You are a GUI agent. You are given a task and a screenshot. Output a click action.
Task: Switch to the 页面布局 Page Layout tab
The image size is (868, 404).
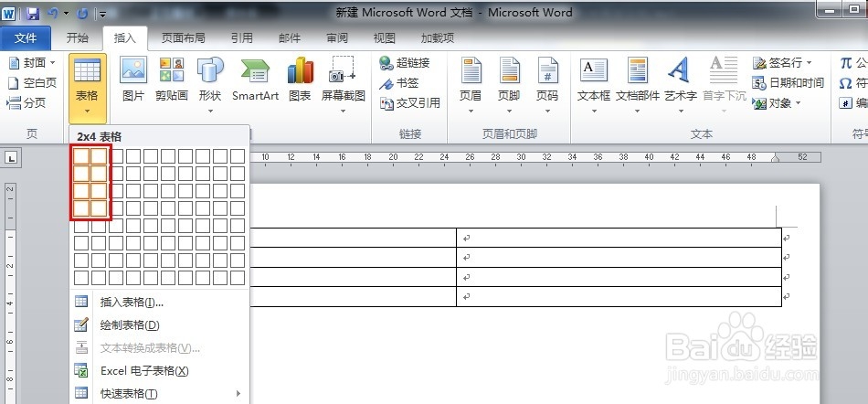coord(184,38)
